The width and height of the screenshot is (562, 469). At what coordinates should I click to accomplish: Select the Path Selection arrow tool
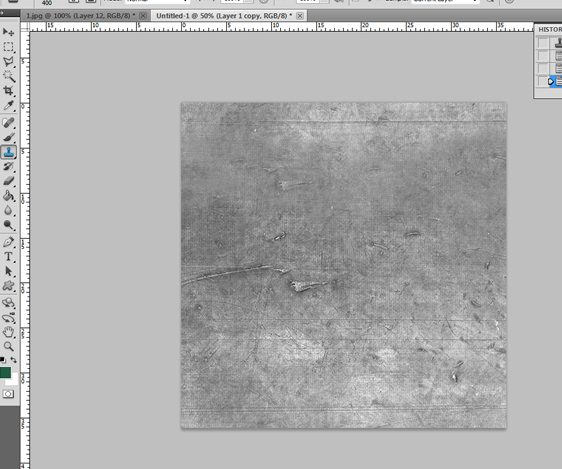(8, 272)
